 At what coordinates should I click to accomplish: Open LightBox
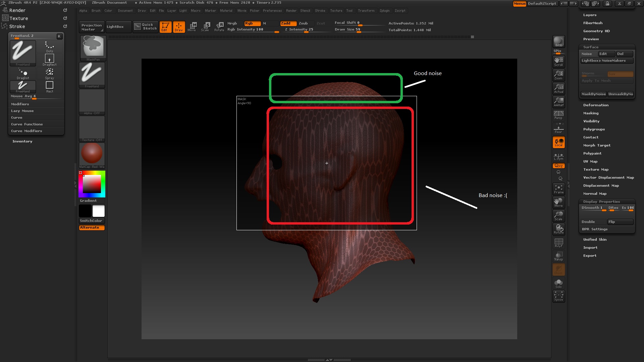[x=118, y=27]
